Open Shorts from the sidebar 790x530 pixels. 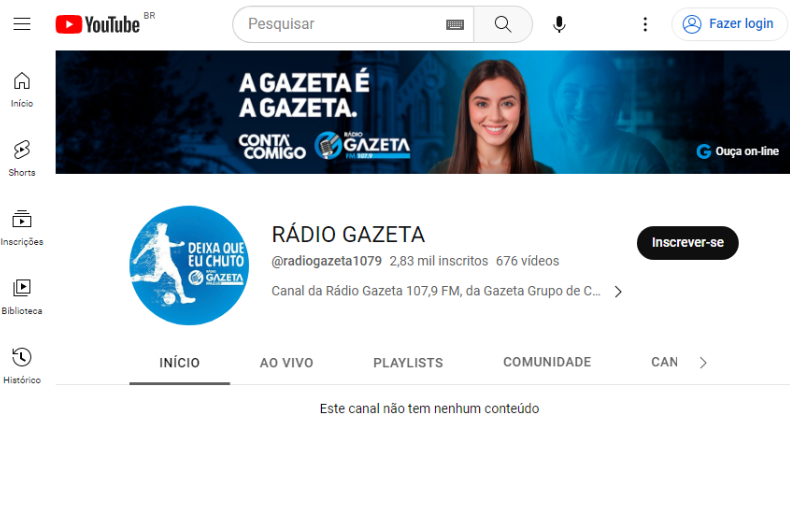(22, 158)
